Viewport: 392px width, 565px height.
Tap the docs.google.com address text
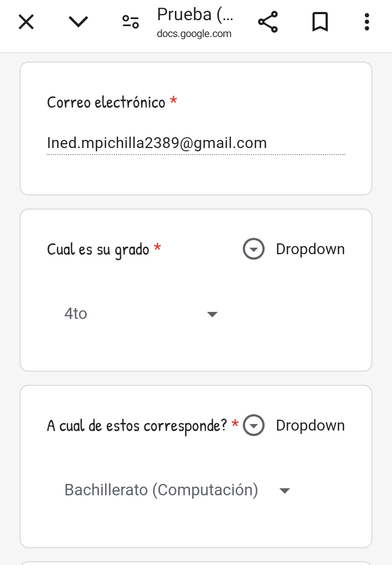(194, 34)
